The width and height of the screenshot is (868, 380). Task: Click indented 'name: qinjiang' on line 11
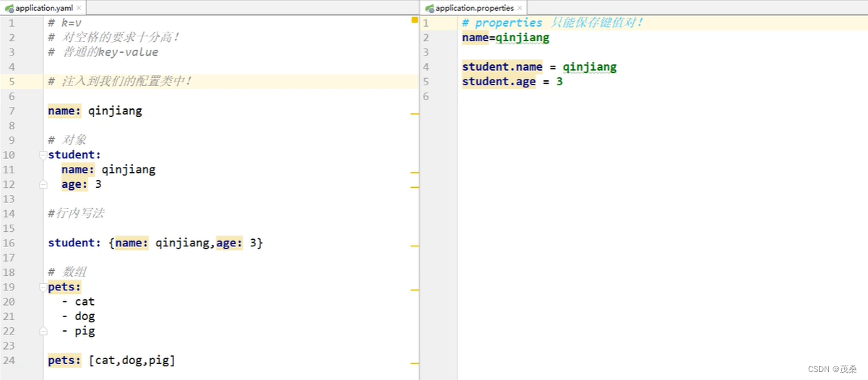[108, 170]
